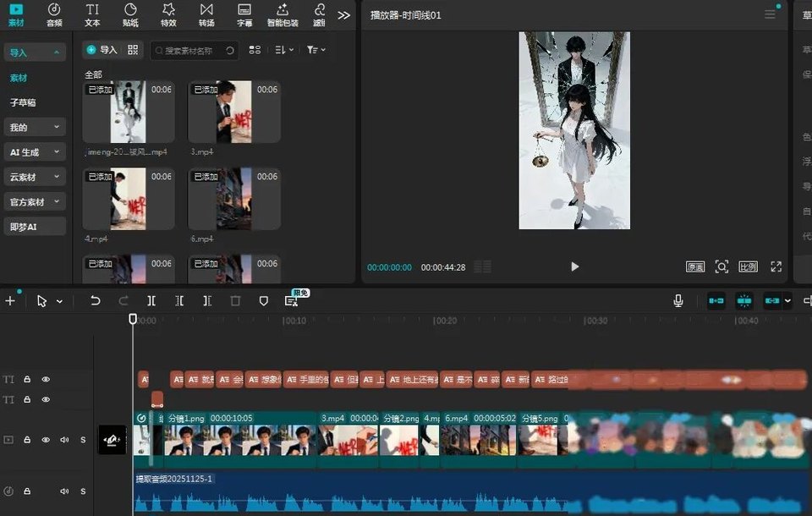
Task: Show more top tabs with double chevron
Action: [344, 15]
